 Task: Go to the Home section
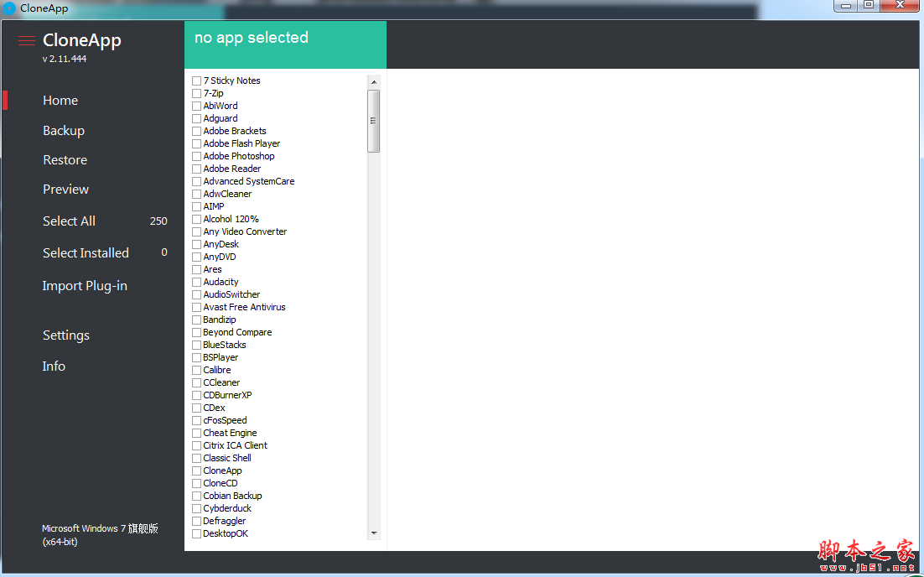(60, 100)
